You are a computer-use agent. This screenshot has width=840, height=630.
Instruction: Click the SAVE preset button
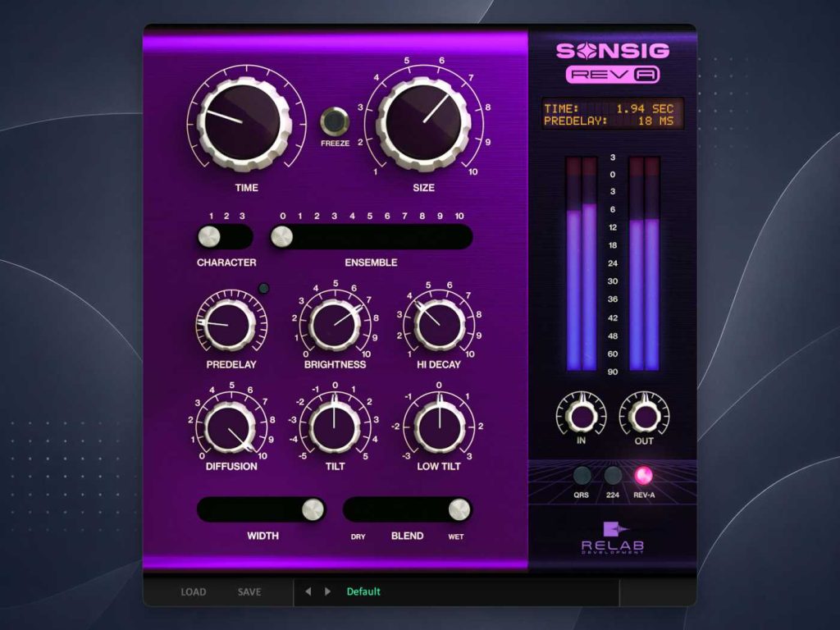[249, 592]
